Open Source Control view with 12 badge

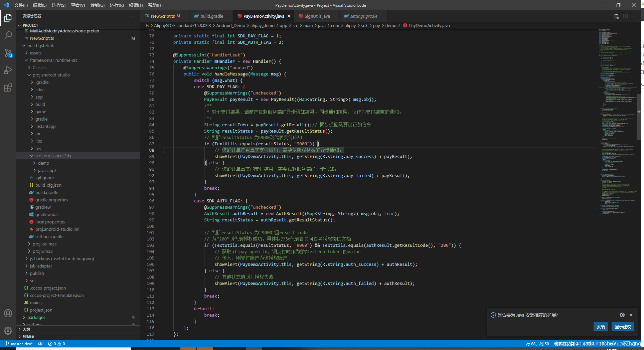pos(8,53)
